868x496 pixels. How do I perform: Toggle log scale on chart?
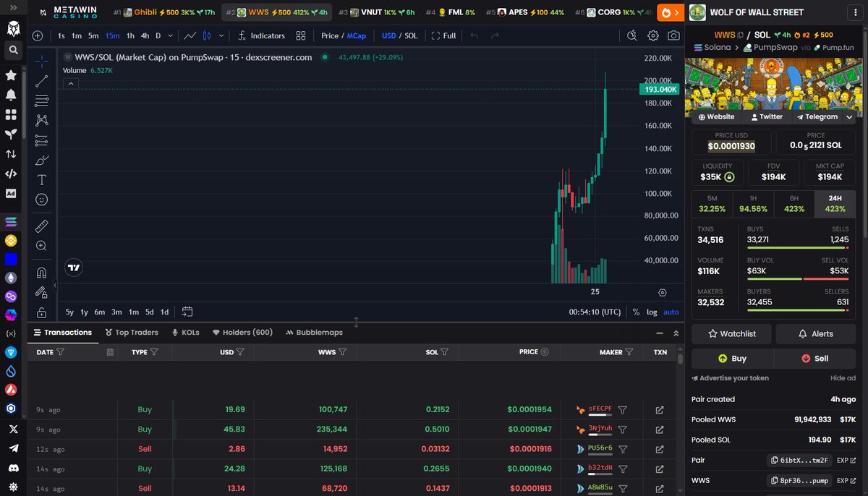tap(652, 312)
